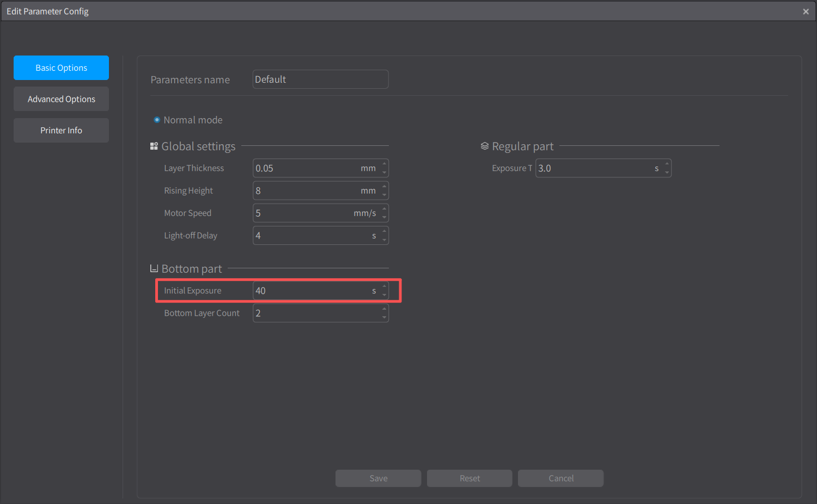Increase Motor Speed with up arrow

(x=385, y=208)
